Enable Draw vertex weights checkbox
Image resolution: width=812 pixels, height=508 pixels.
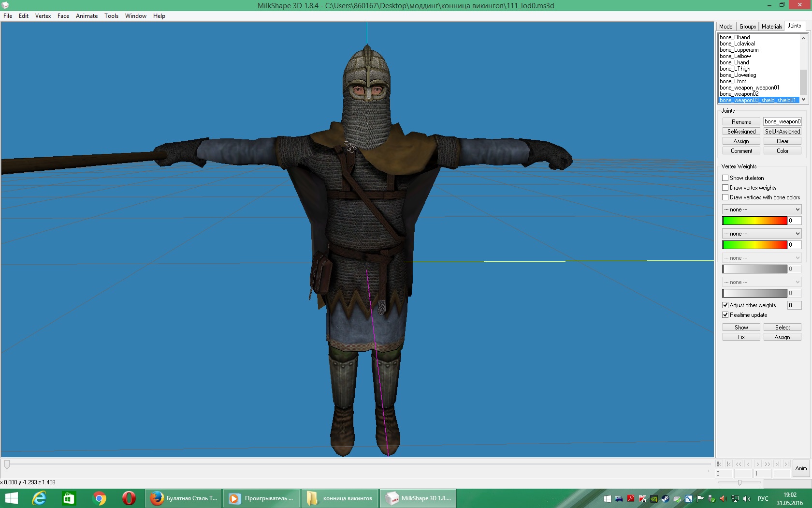725,188
